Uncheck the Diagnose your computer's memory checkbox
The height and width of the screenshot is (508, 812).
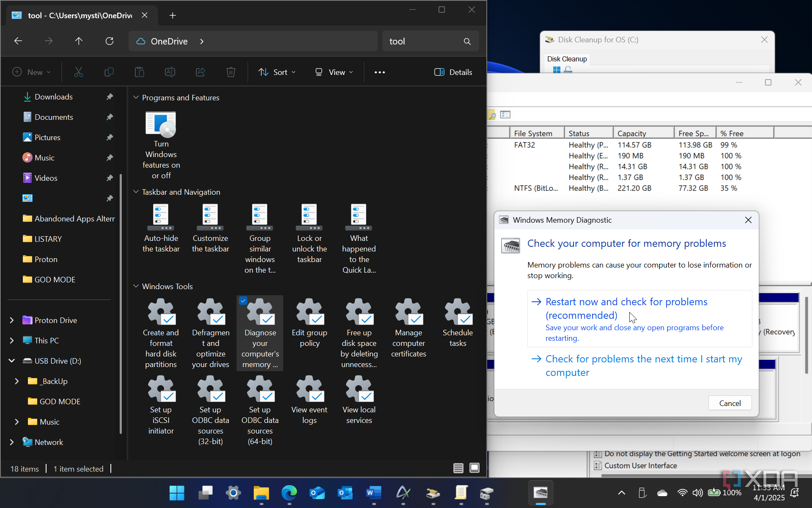[243, 301]
